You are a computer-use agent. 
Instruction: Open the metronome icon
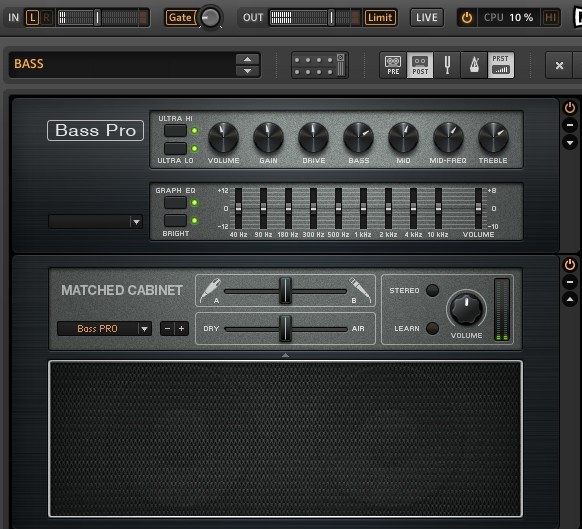[474, 65]
